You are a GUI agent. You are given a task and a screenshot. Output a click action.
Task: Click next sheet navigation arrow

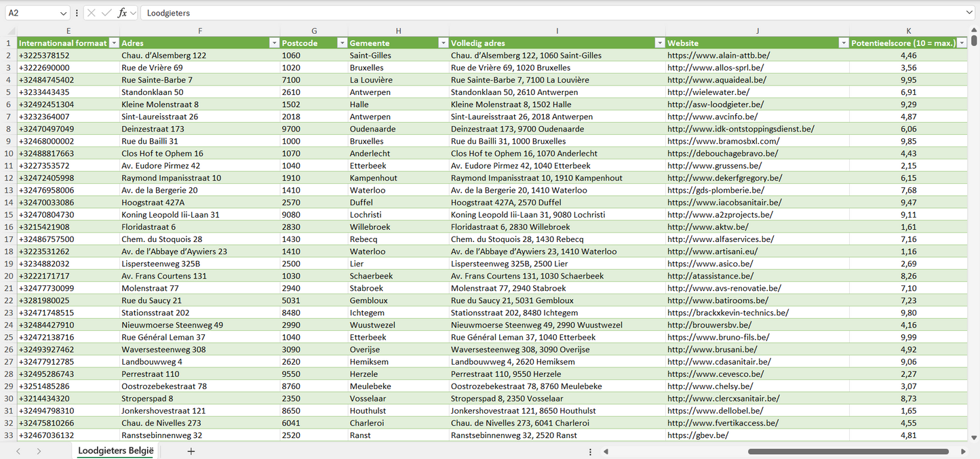(39, 451)
